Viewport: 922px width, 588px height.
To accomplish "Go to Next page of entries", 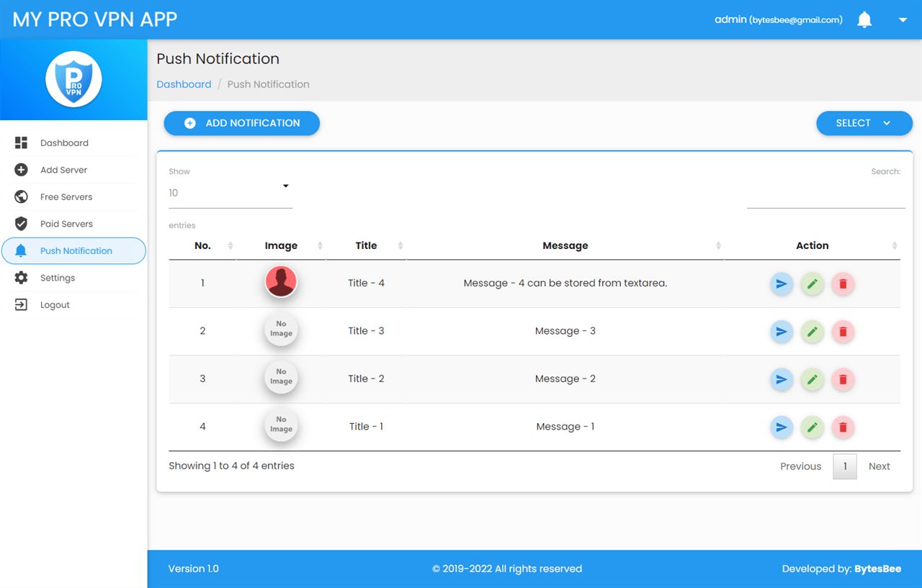I will pos(880,466).
